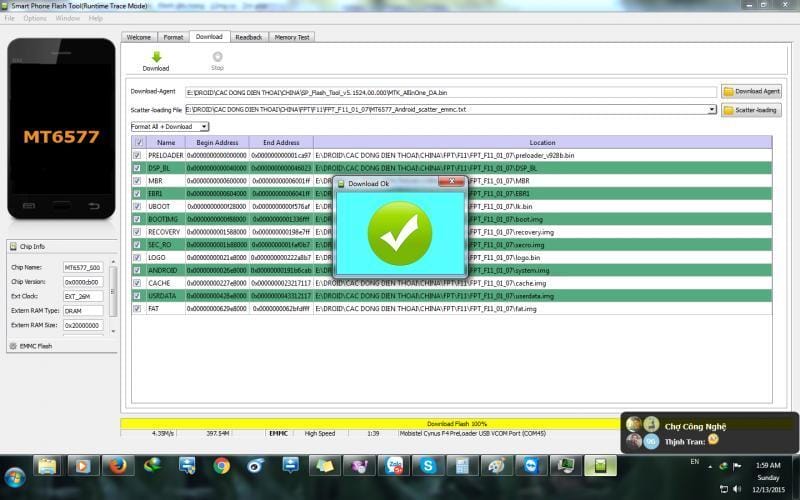Image resolution: width=800 pixels, height=500 pixels.
Task: Open the Format All + Download dropdown
Action: 169,126
